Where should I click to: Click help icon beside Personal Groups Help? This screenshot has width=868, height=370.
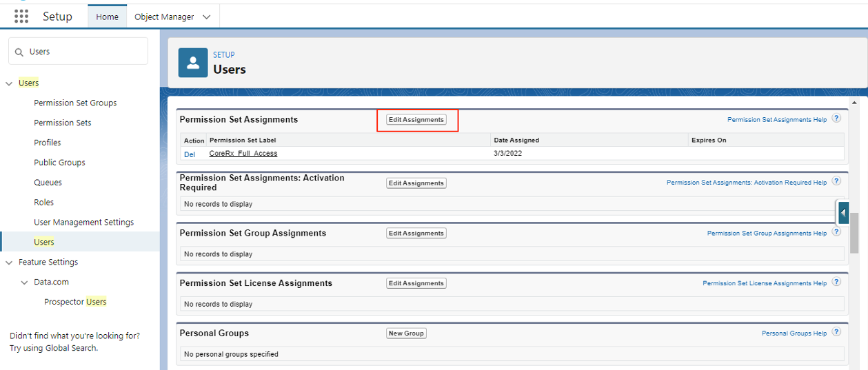tap(836, 332)
